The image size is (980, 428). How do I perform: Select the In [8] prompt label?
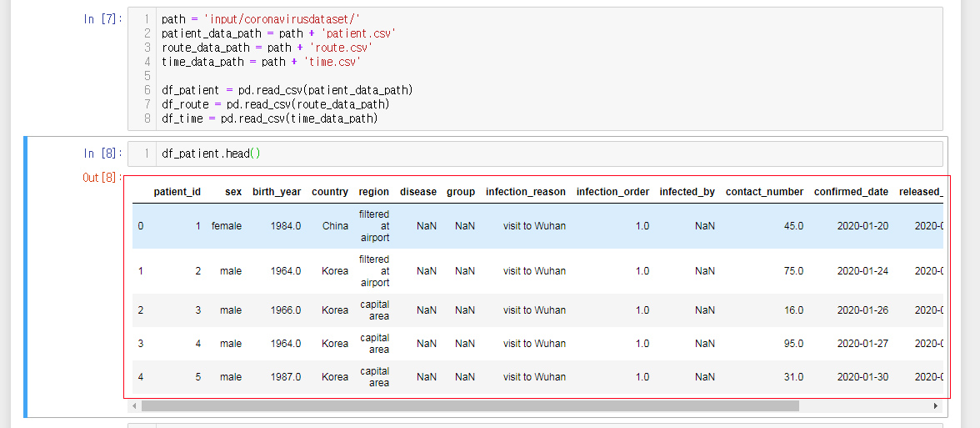tap(102, 154)
